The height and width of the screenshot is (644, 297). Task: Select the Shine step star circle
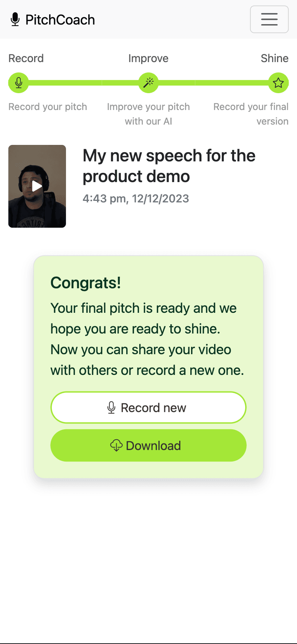(x=278, y=83)
